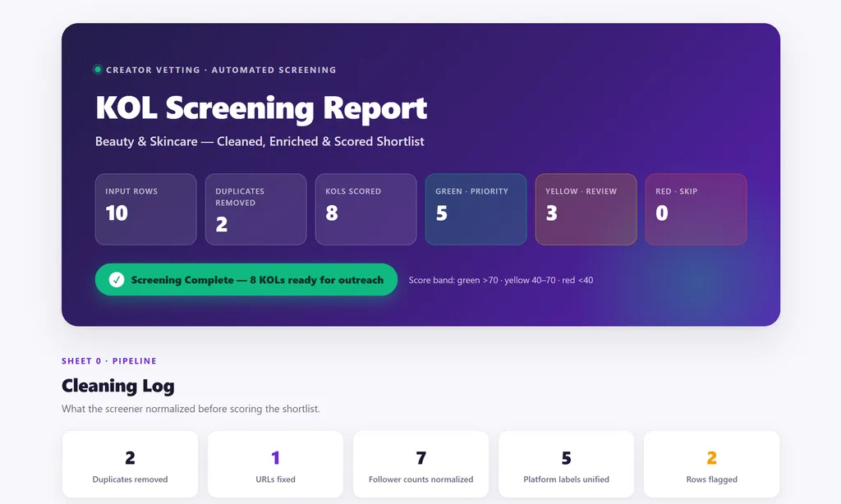Click the Sheet 0 Pipeline label
This screenshot has width=841, height=504.
[x=109, y=361]
